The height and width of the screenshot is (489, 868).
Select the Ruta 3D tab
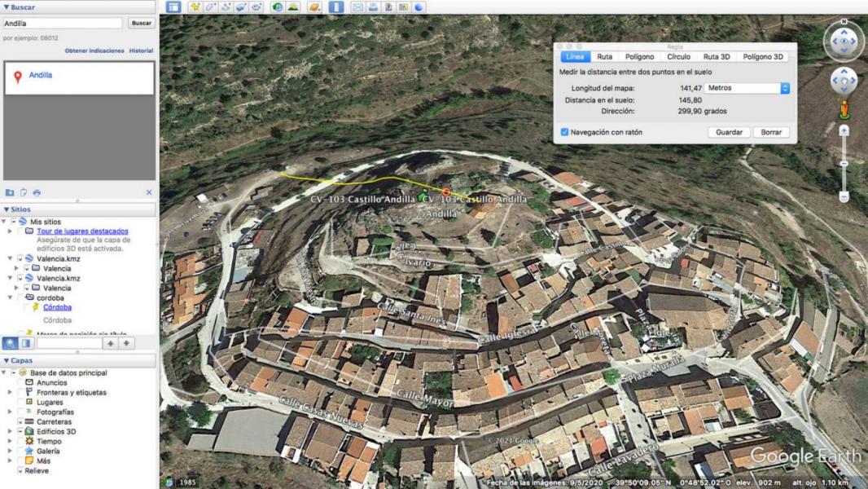(717, 57)
